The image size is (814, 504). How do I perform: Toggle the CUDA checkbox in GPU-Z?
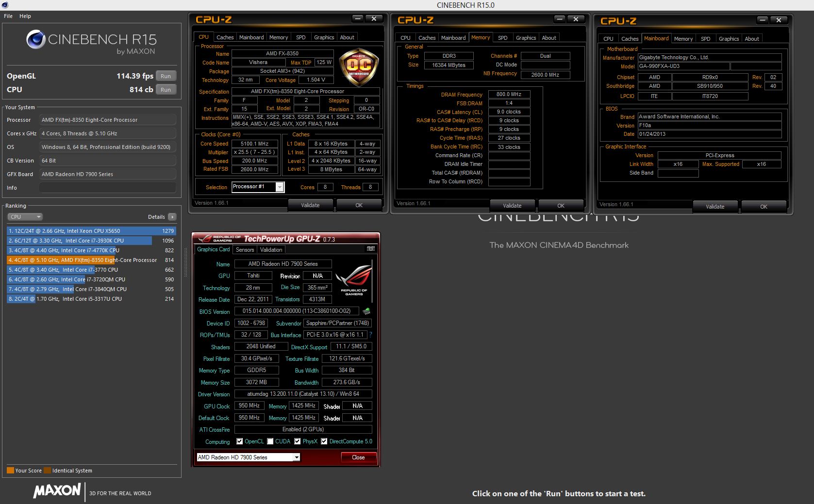tap(270, 441)
